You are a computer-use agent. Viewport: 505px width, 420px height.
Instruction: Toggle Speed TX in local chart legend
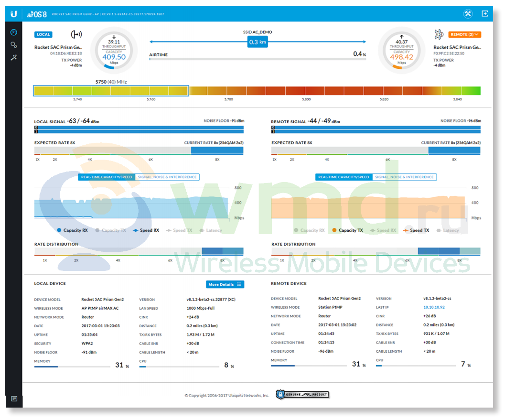[x=179, y=230]
